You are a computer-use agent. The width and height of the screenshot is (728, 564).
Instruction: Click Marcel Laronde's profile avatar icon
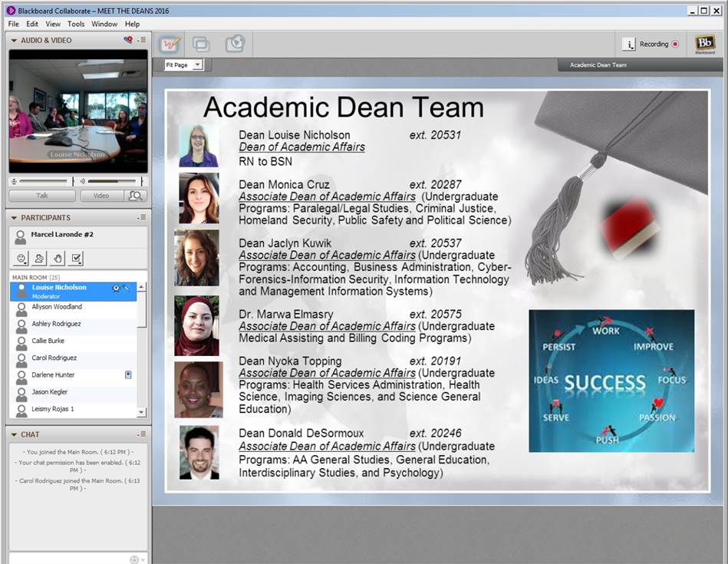pos(21,237)
